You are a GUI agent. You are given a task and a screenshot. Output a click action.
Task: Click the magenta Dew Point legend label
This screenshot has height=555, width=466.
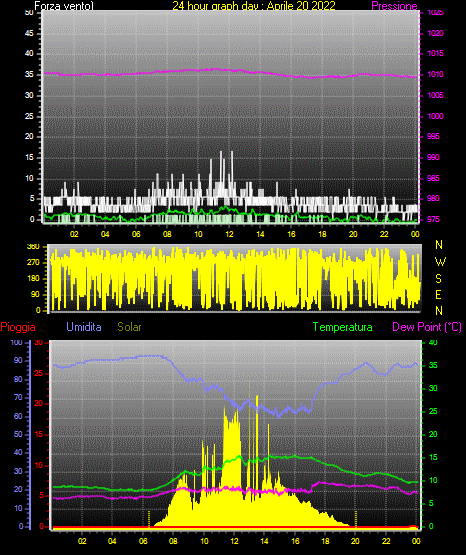pos(427,327)
